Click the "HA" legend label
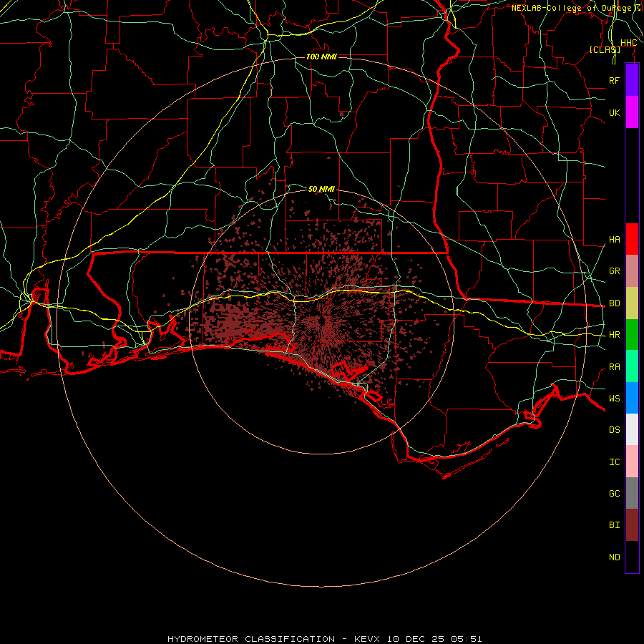The image size is (644, 644). [x=614, y=240]
